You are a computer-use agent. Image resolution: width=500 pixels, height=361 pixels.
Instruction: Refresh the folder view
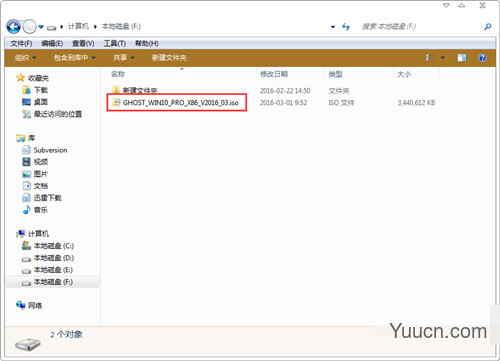[346, 27]
